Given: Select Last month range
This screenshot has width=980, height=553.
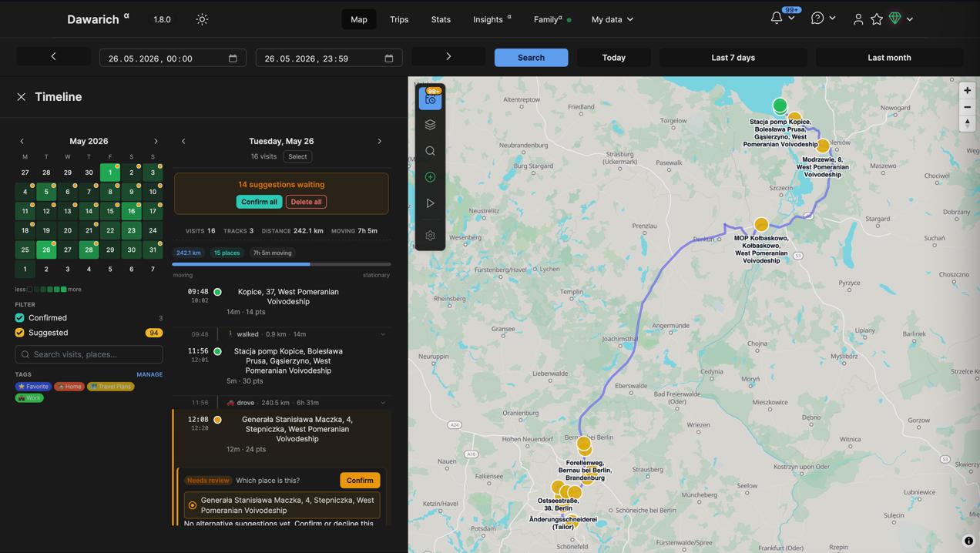Looking at the screenshot, I should coord(889,58).
